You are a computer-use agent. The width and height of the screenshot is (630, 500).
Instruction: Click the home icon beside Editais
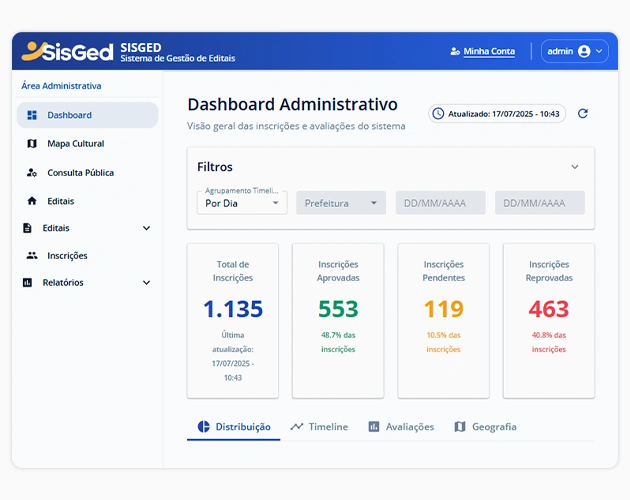pyautogui.click(x=32, y=201)
